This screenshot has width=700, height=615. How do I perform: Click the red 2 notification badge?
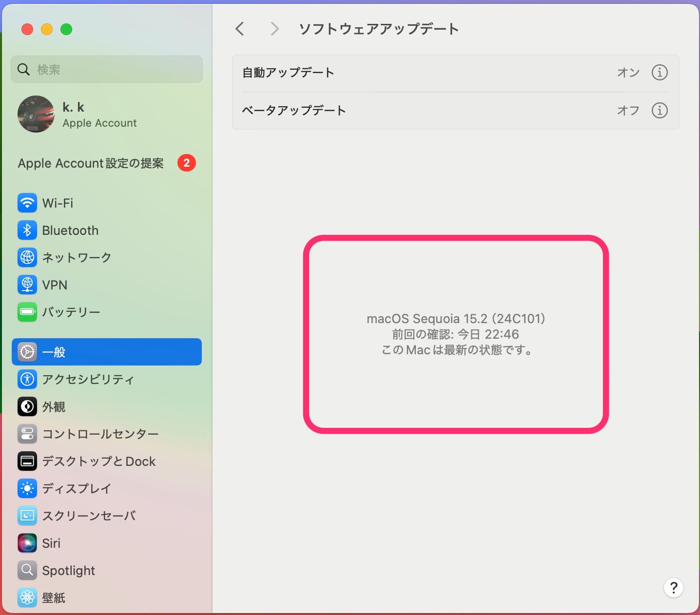(x=186, y=163)
